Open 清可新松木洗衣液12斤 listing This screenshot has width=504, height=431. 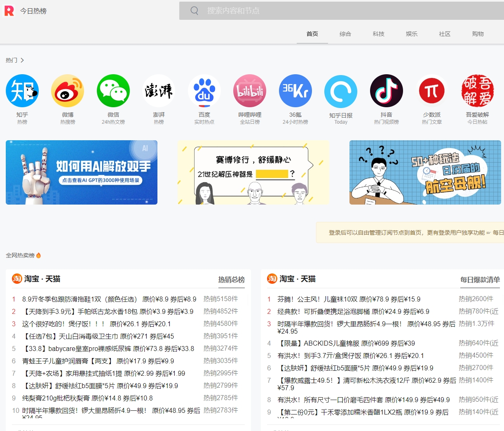(367, 384)
